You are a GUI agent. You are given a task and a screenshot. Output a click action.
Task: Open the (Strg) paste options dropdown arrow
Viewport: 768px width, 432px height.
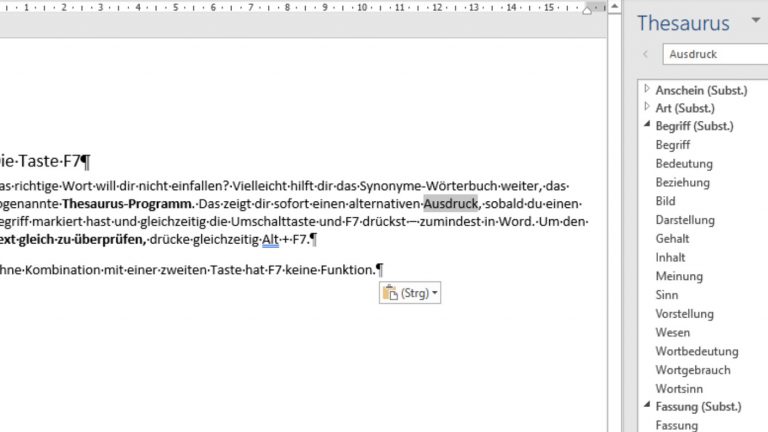tap(435, 294)
